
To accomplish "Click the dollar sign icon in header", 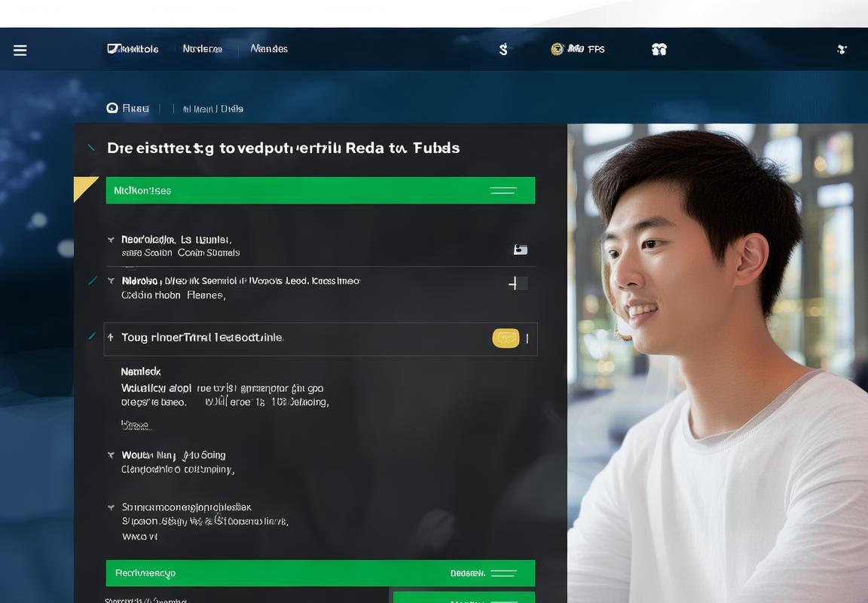I will 503,49.
